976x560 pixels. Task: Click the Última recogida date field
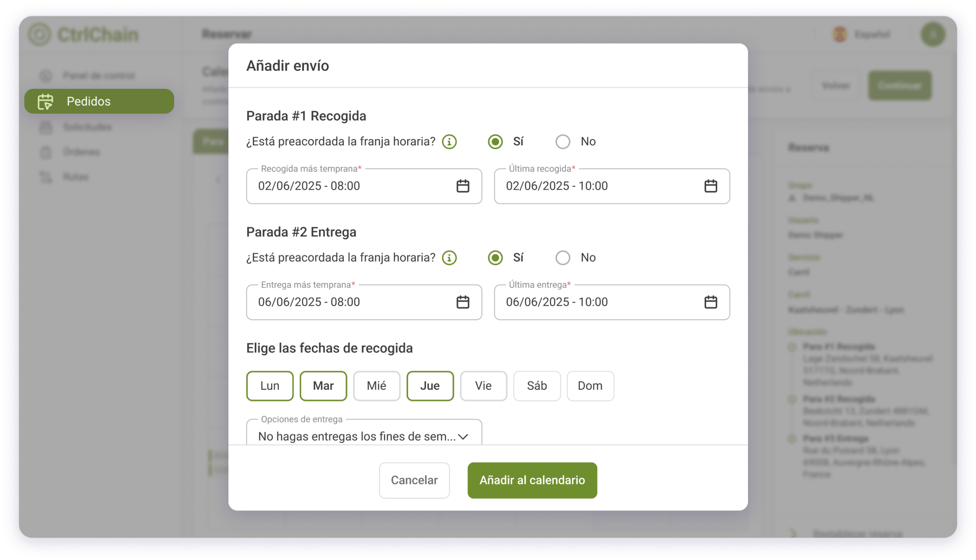[612, 186]
